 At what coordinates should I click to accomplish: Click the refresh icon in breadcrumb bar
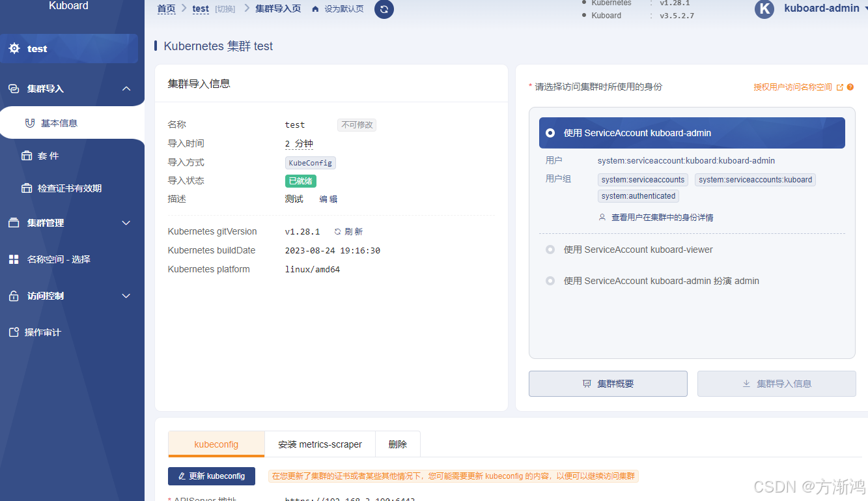(x=384, y=9)
